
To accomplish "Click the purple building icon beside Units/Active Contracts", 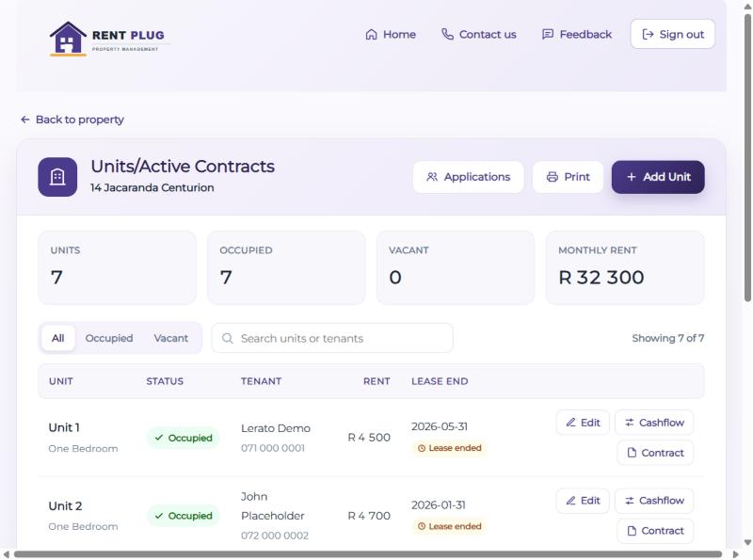I will coord(57,177).
